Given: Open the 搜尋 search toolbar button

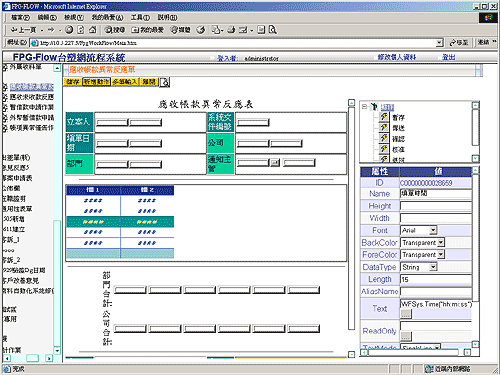Looking at the screenshot, I should tap(114, 30).
